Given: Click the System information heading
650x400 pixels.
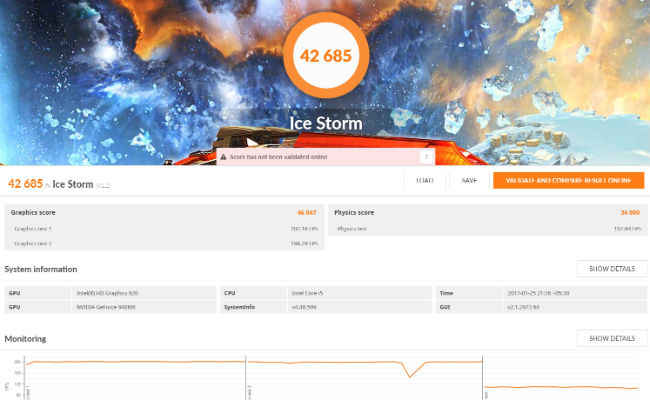Looking at the screenshot, I should tap(41, 269).
